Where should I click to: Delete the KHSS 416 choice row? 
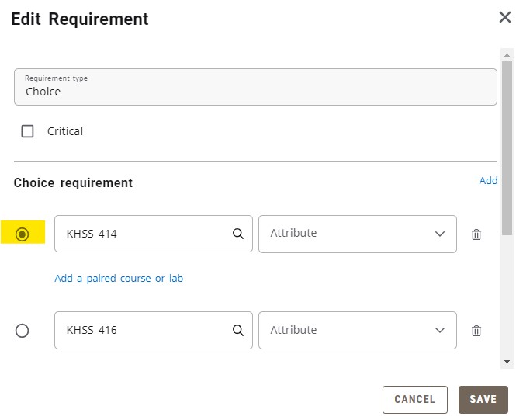click(476, 331)
